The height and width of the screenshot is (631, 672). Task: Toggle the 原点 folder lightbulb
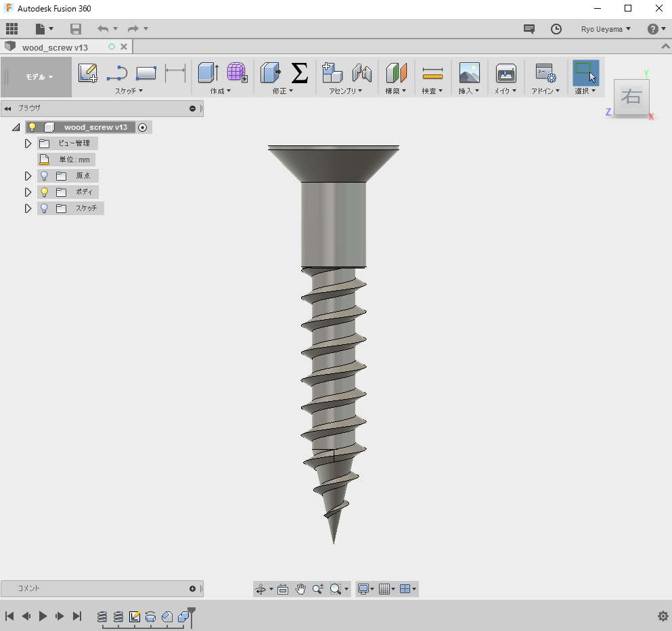coord(44,176)
